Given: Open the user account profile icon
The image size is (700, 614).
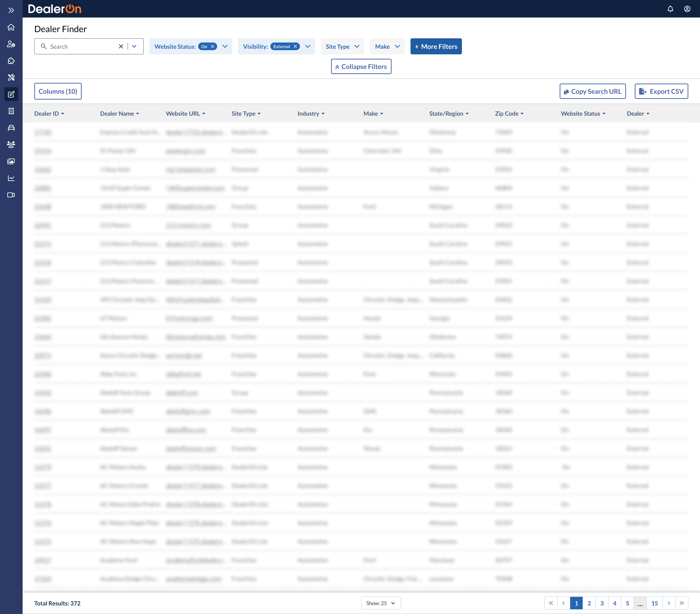Looking at the screenshot, I should pos(687,9).
